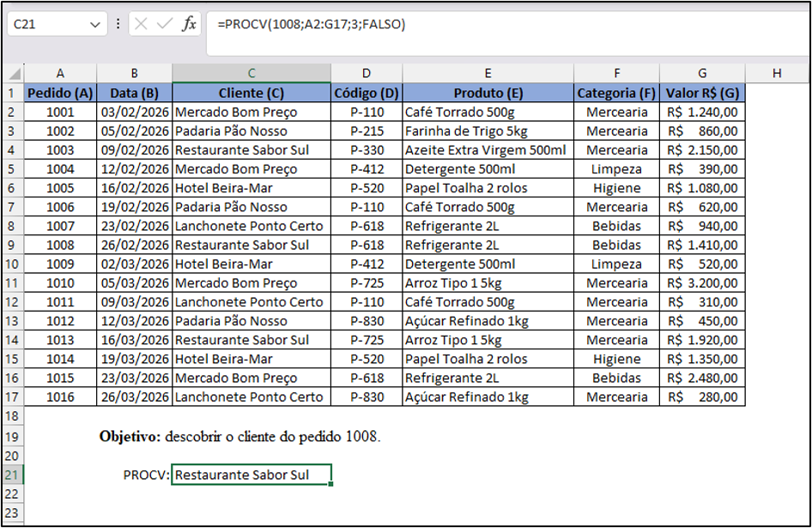Image resolution: width=812 pixels, height=528 pixels.
Task: Click the 'PROCV:' label cell
Action: tap(147, 475)
